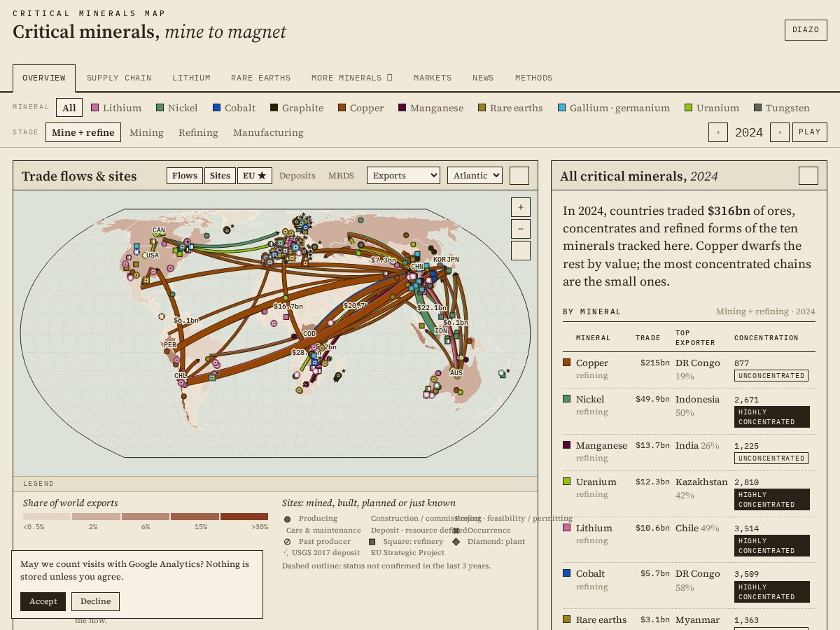Select the Mine + refine stage
Screen dimensions: 840x630
pyautogui.click(x=83, y=132)
